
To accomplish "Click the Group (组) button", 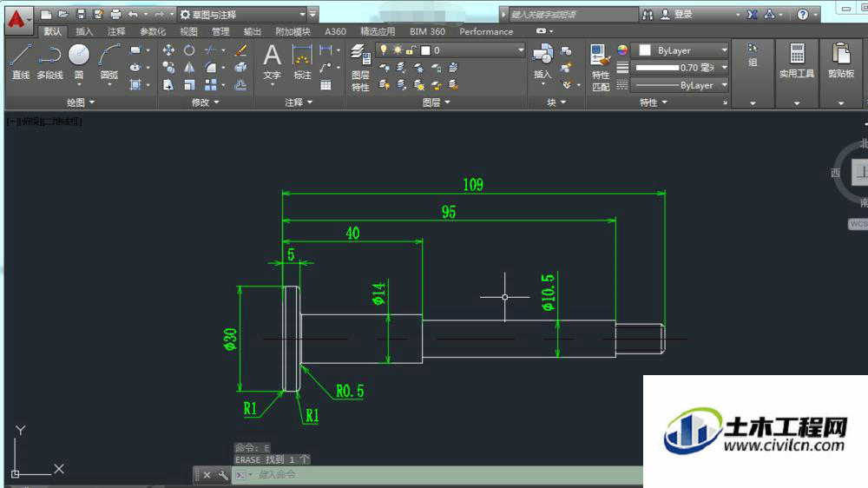I will (x=753, y=55).
